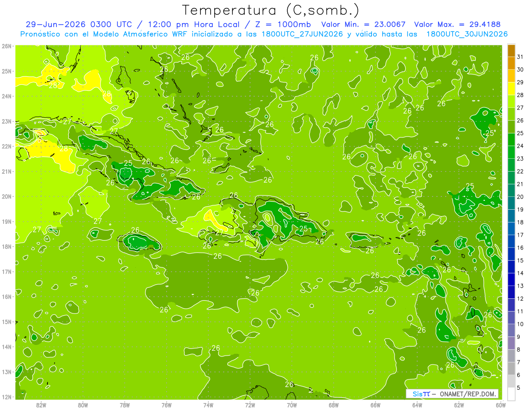Click the "31" value on the color scale
532x411 pixels.
[x=520, y=56]
